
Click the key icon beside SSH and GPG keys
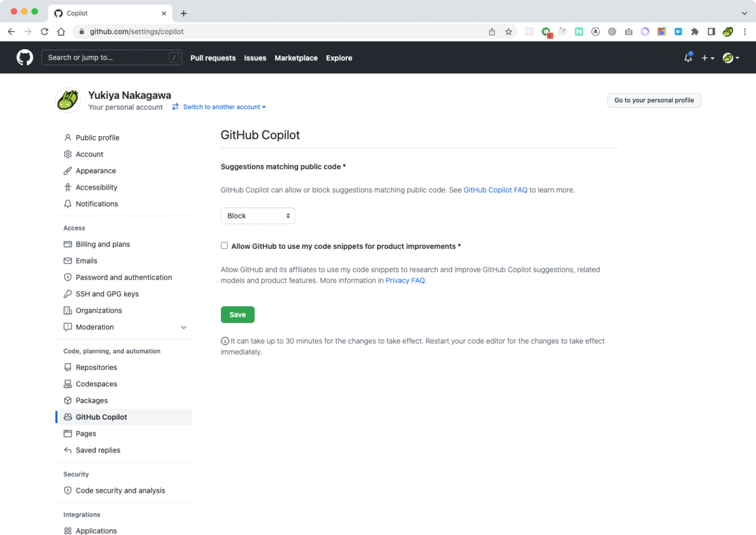pos(67,294)
